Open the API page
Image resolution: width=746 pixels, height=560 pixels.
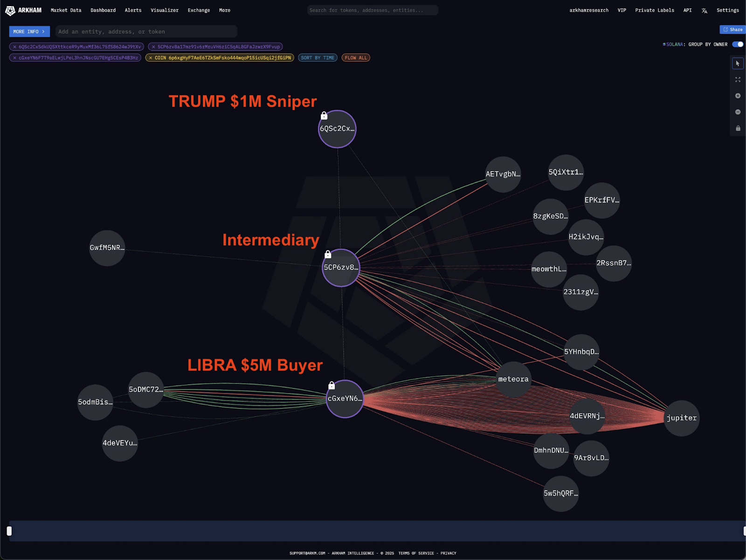coord(687,10)
